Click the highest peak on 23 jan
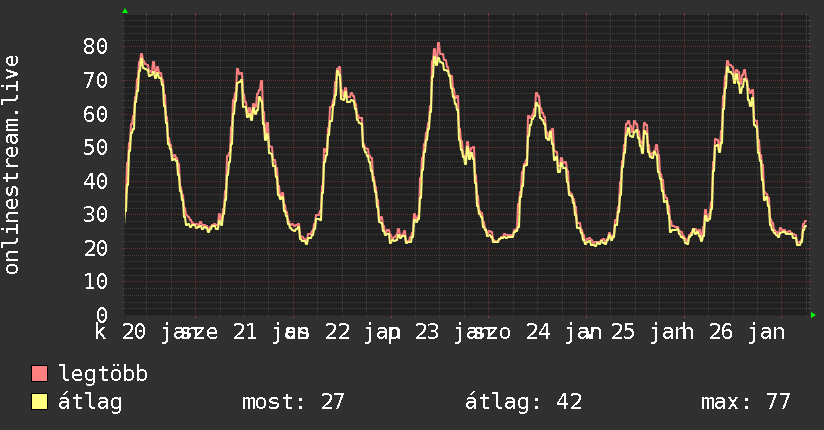The height and width of the screenshot is (430, 824). click(x=438, y=44)
